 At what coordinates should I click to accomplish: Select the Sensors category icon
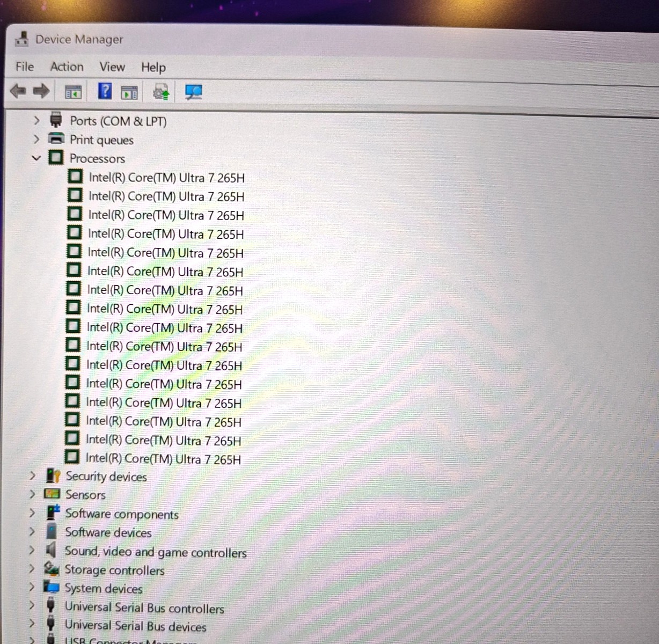point(52,493)
